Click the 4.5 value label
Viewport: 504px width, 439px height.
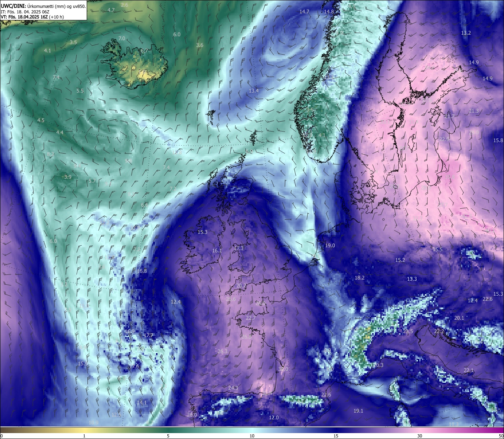tap(41, 120)
